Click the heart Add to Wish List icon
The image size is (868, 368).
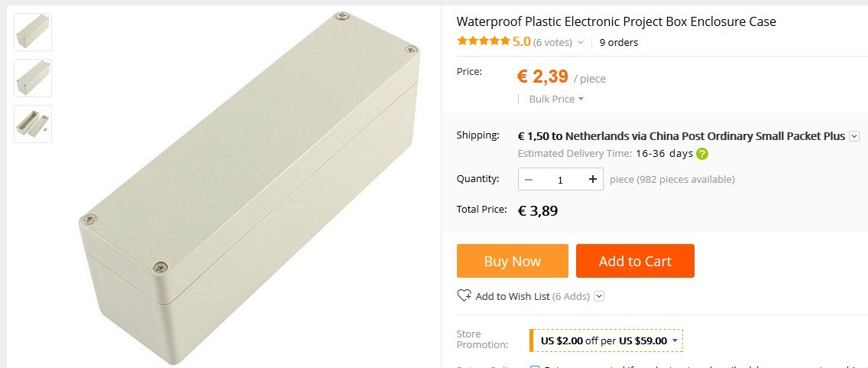(464, 296)
